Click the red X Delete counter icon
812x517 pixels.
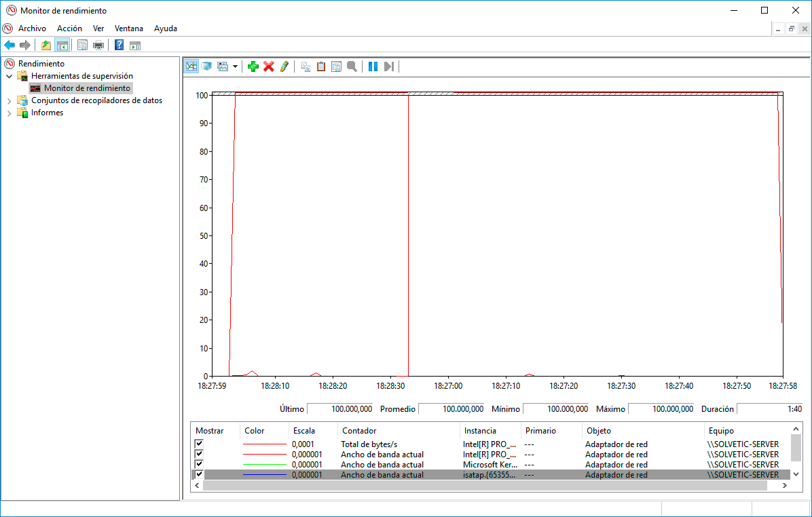(269, 66)
